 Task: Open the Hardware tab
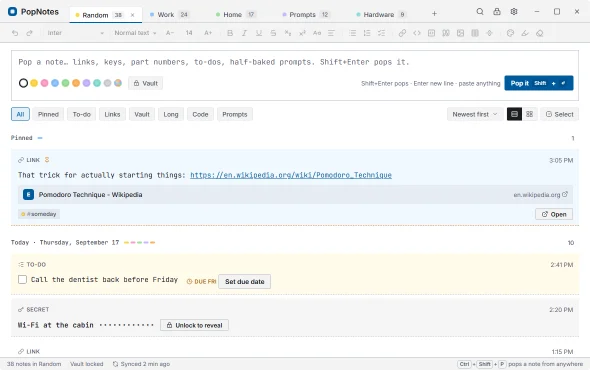pos(381,15)
